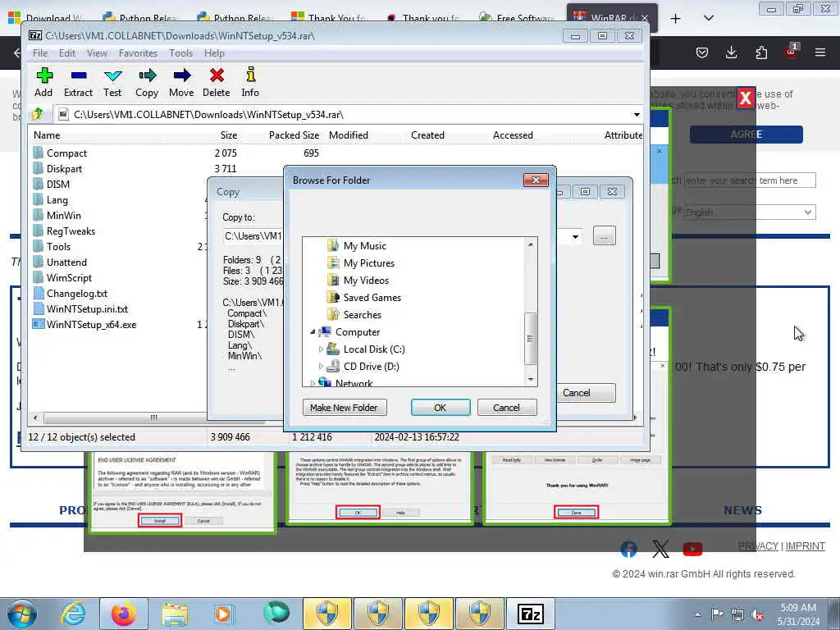Viewport: 840px width, 630px height.
Task: Open Internet Explorer from taskbar
Action: click(x=73, y=614)
